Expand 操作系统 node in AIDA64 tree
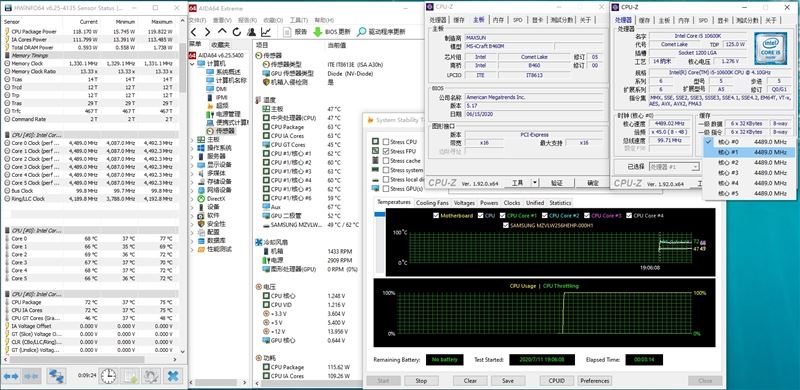Screen dimensions: 800x390 click(192, 148)
